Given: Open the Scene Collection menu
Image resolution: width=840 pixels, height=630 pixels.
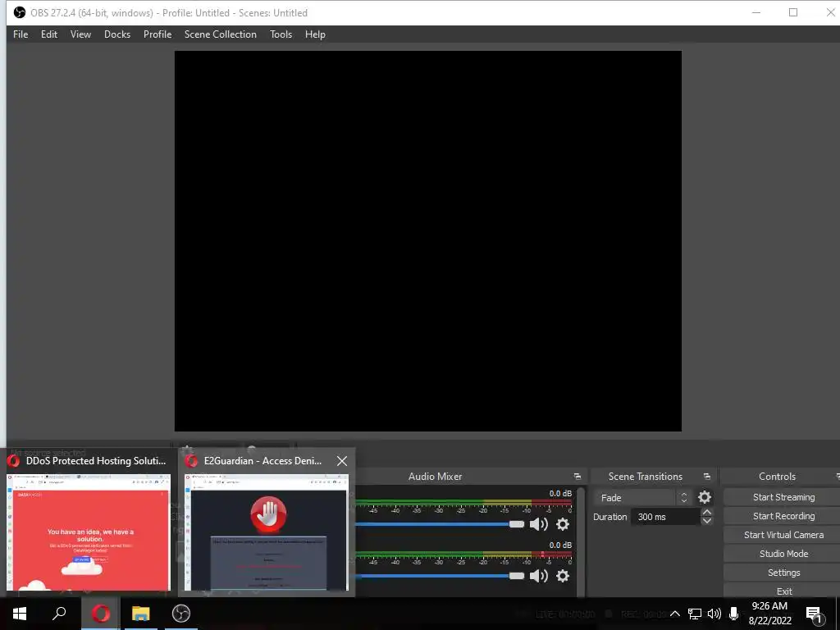Looking at the screenshot, I should tap(220, 34).
